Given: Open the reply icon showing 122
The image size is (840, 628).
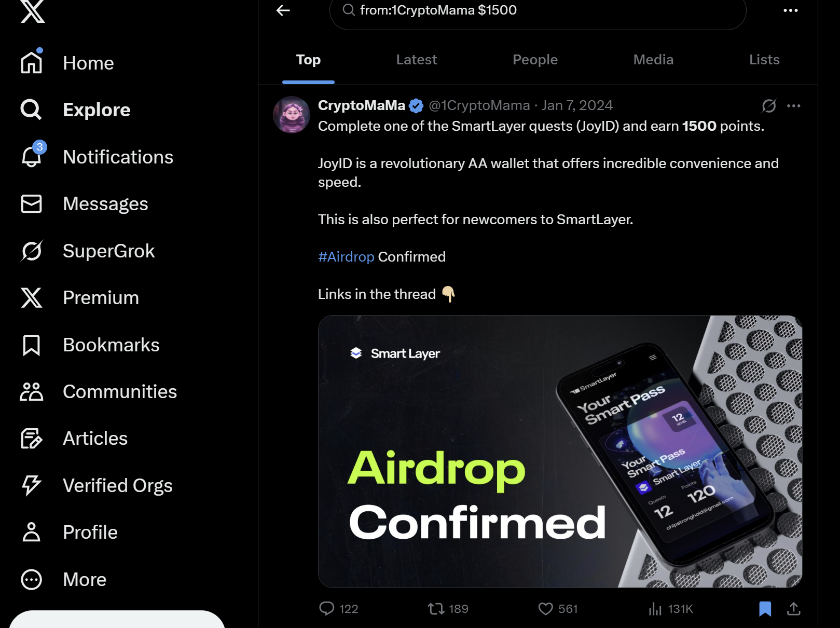Looking at the screenshot, I should tap(338, 608).
